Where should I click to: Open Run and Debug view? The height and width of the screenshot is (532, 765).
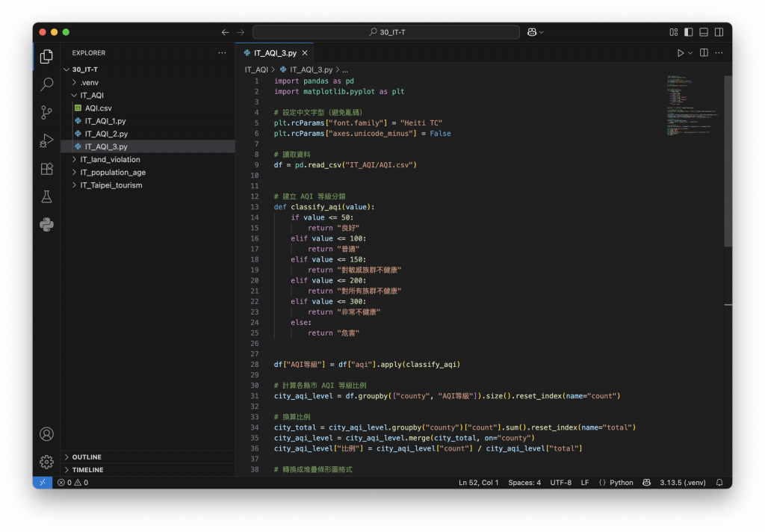tap(46, 140)
